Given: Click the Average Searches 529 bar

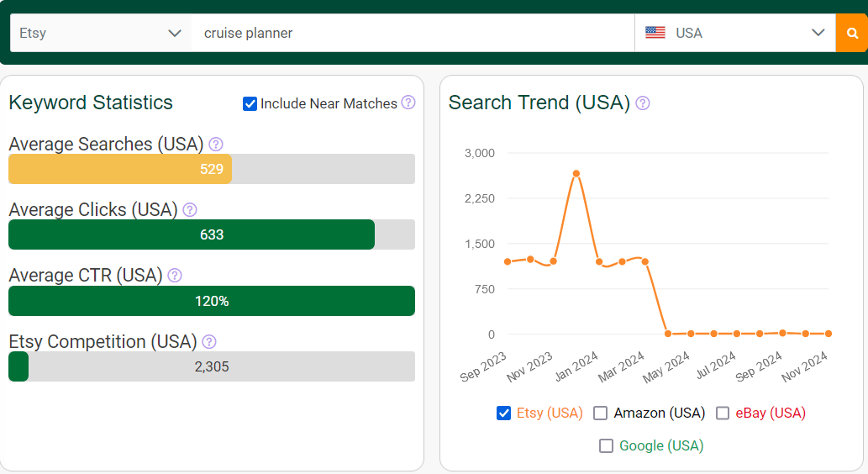Looking at the screenshot, I should (x=120, y=169).
